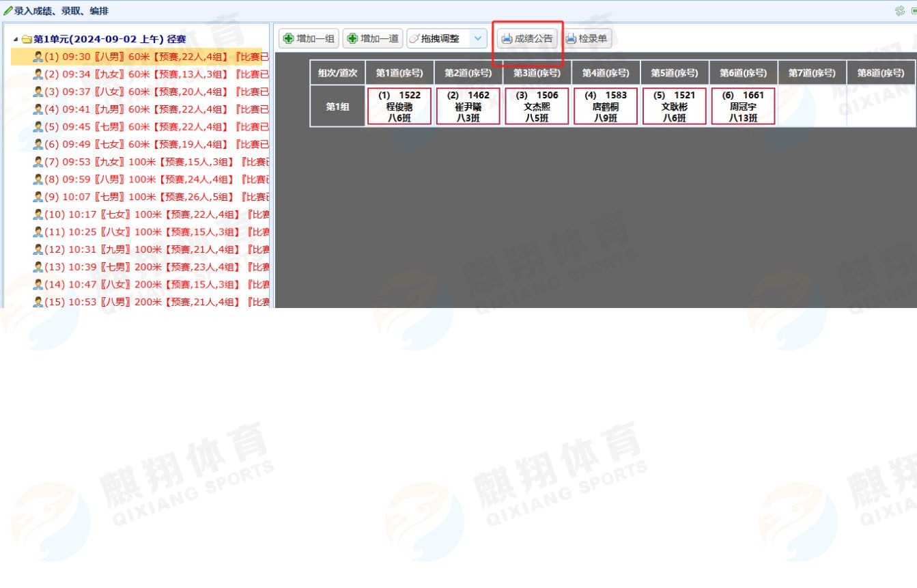Click the person icon of event (2) 九女 60米
This screenshot has height=588, width=917.
[38, 74]
